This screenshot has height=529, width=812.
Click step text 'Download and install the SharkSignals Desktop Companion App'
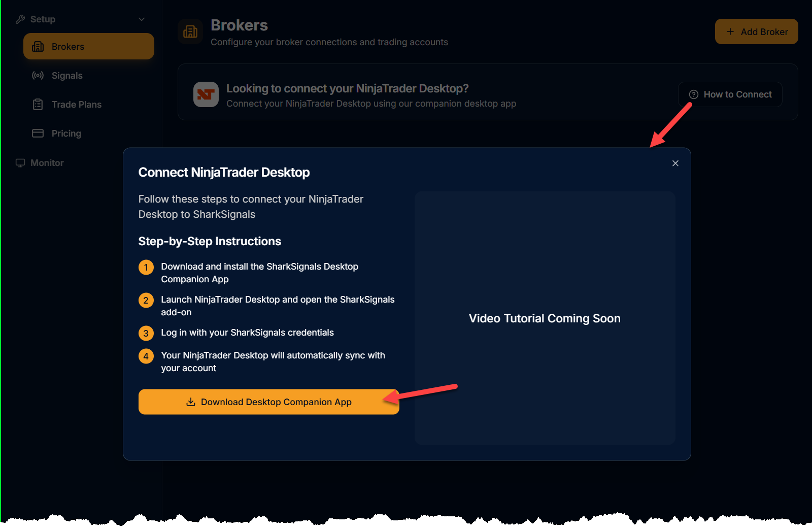click(260, 273)
